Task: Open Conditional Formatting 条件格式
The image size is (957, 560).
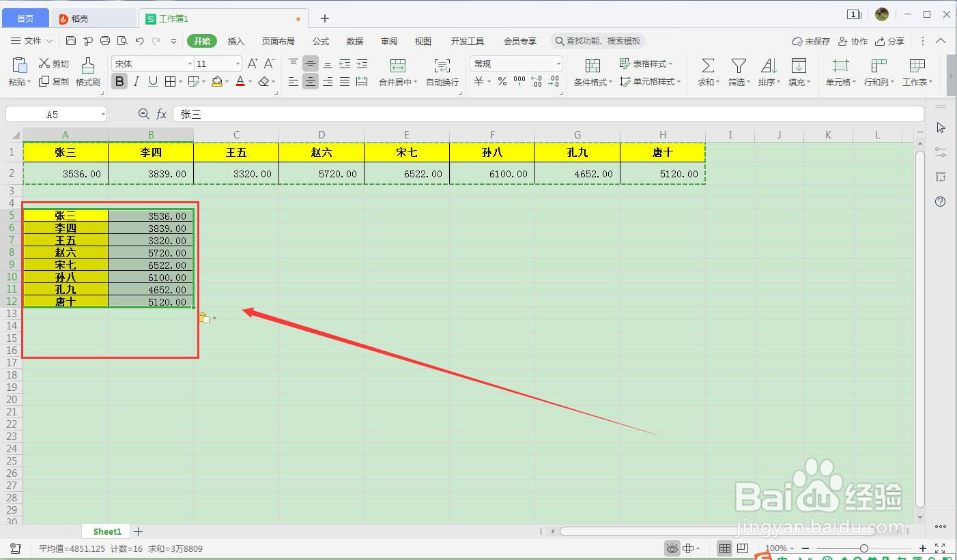Action: pyautogui.click(x=592, y=72)
